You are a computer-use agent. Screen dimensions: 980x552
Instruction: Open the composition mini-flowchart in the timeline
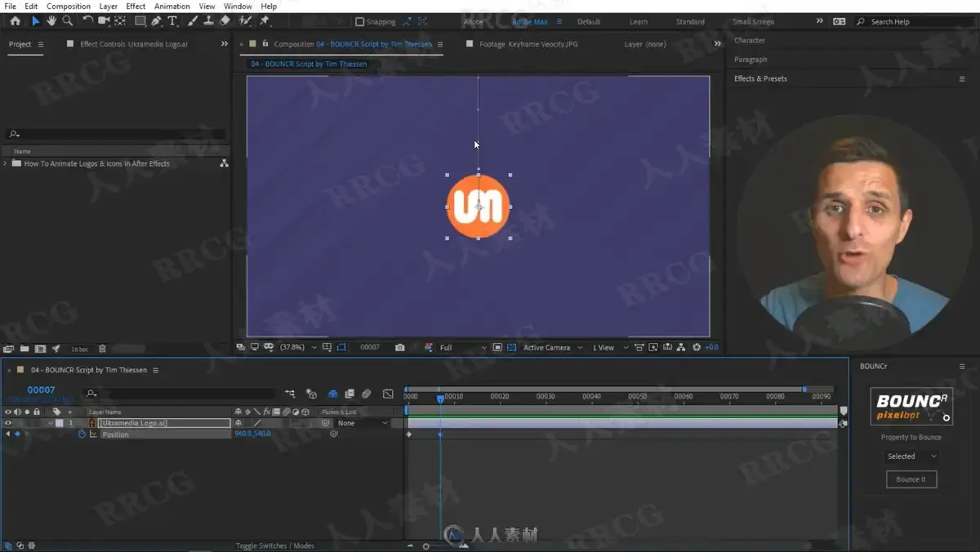290,394
